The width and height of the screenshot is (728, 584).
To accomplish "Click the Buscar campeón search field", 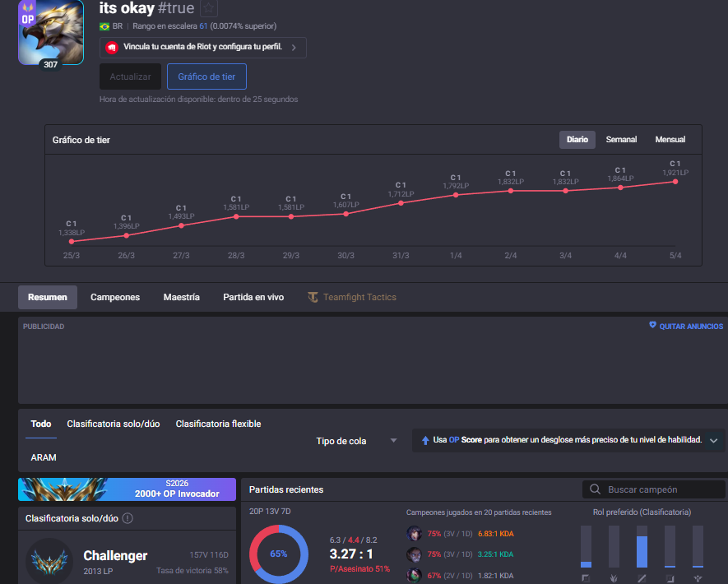I will click(x=654, y=489).
